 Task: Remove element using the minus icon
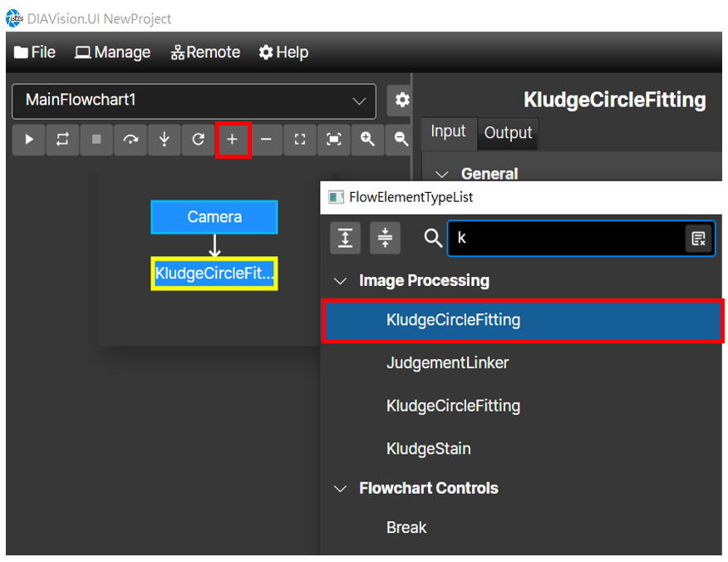(x=266, y=140)
